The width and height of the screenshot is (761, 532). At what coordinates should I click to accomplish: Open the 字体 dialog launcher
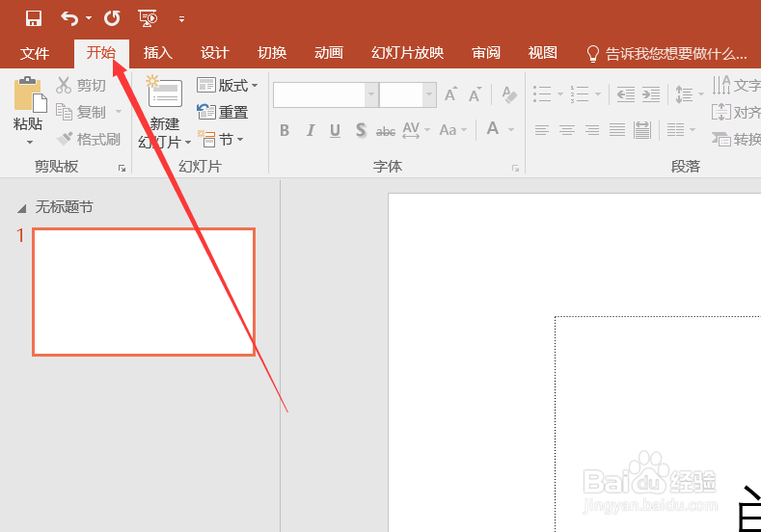tap(515, 169)
